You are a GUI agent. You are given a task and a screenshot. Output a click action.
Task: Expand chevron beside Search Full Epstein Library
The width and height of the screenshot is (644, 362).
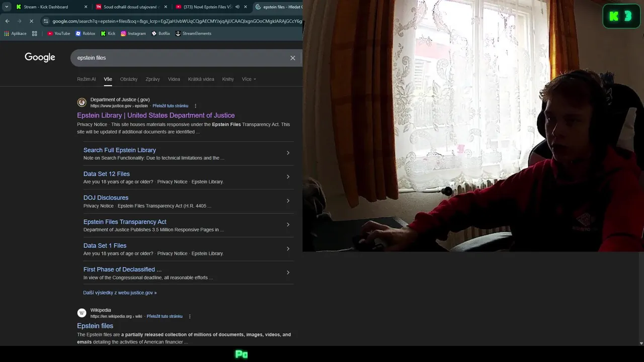click(x=288, y=153)
